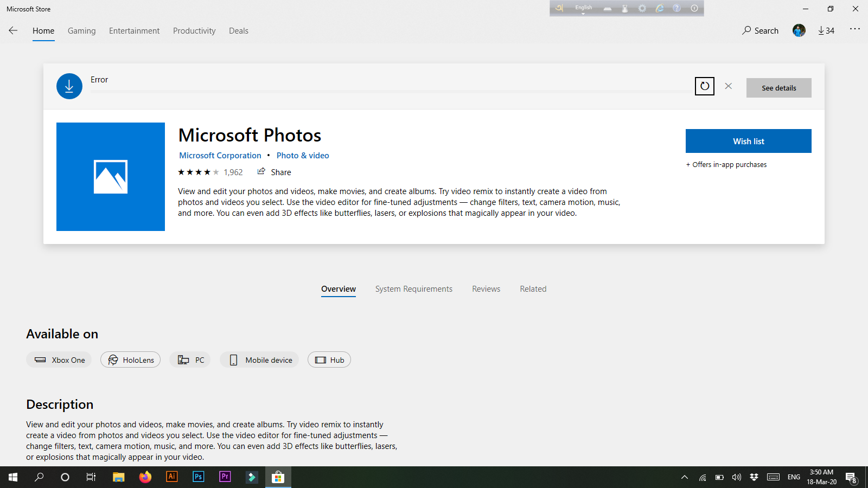Open the Deals tab
Screen dimensions: 868x488
(239, 31)
